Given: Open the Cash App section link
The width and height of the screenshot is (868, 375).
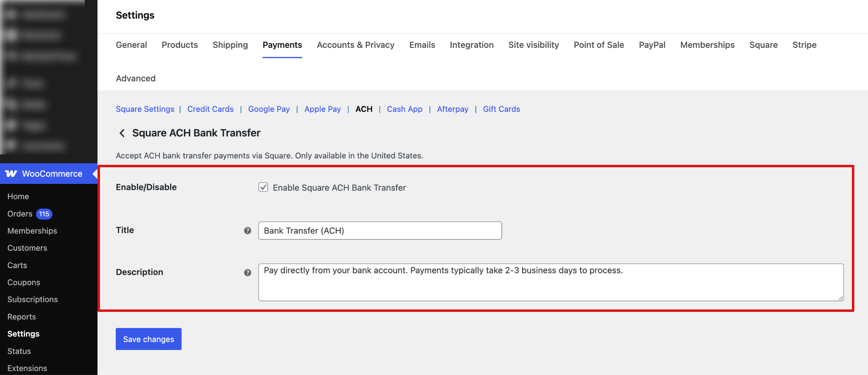Looking at the screenshot, I should pyautogui.click(x=405, y=109).
